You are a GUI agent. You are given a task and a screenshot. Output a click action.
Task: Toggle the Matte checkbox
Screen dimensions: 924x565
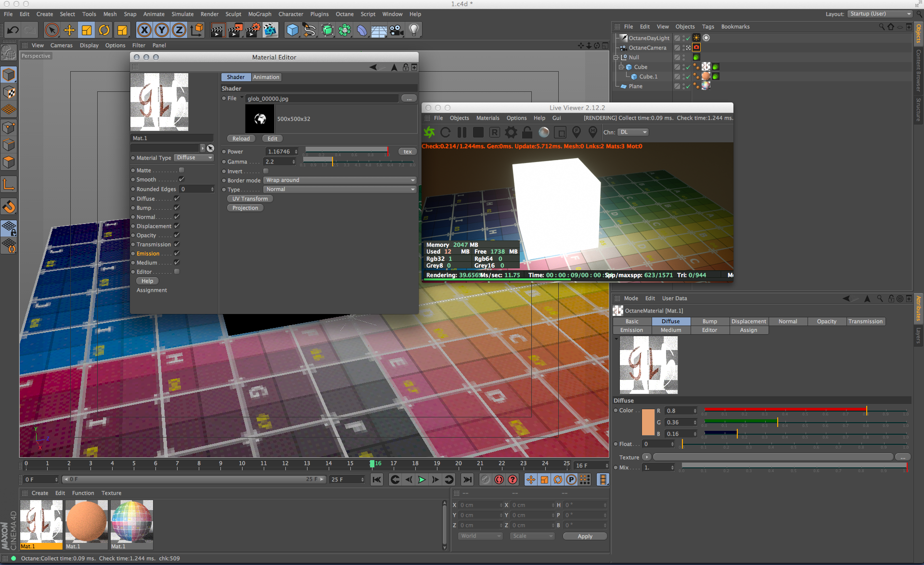[181, 170]
